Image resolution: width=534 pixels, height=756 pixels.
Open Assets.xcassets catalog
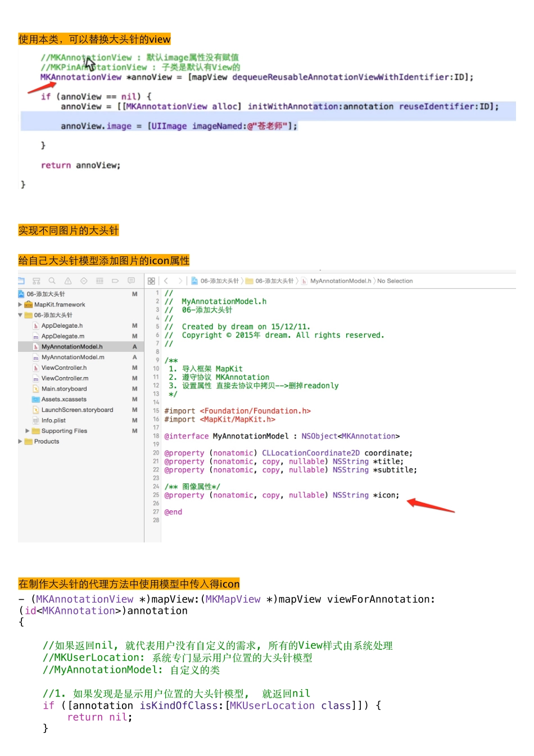(x=64, y=400)
